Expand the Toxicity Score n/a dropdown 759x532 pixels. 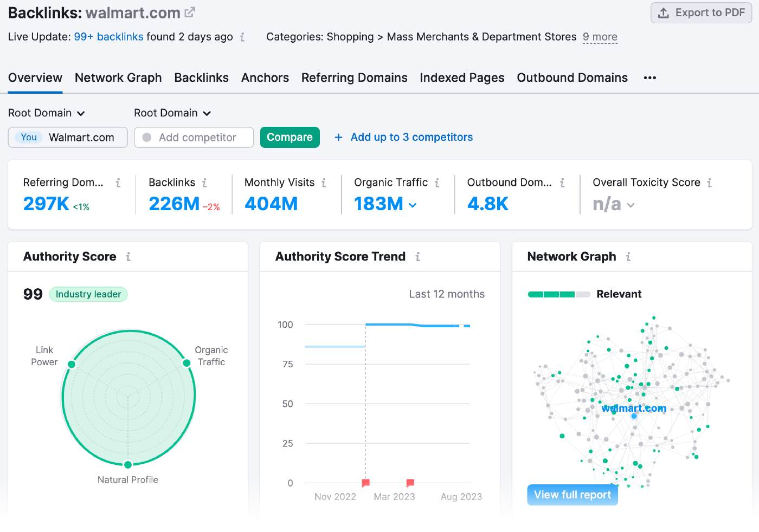tap(631, 205)
